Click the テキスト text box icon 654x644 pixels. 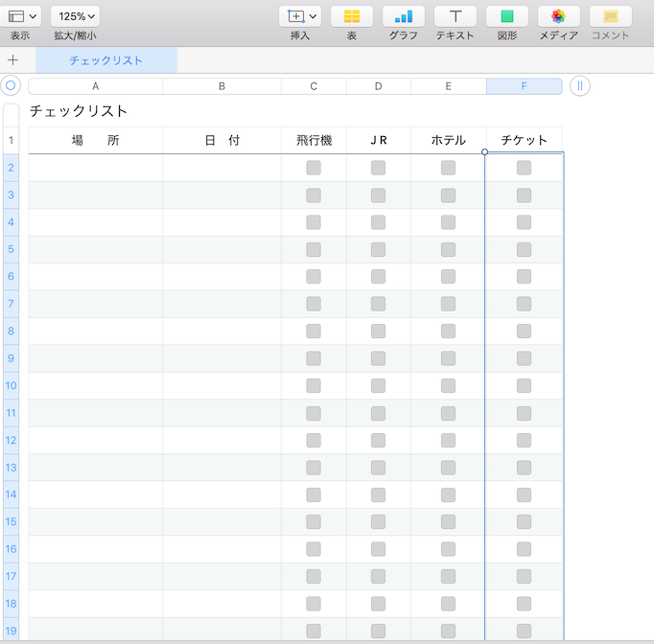coord(455,16)
